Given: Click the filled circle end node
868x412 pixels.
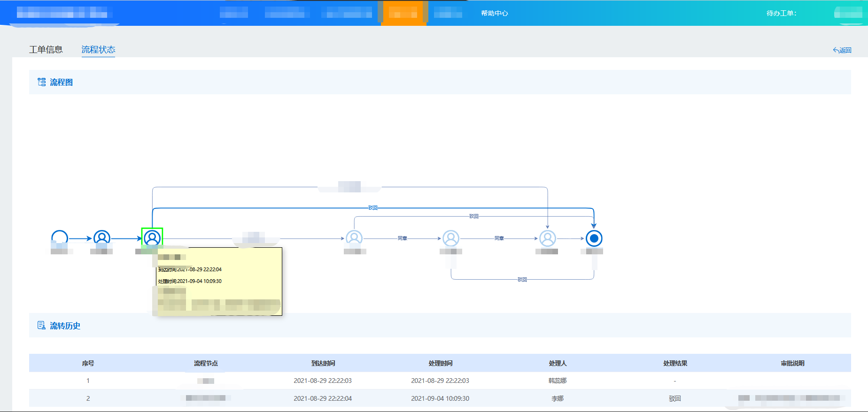Looking at the screenshot, I should coord(594,238).
